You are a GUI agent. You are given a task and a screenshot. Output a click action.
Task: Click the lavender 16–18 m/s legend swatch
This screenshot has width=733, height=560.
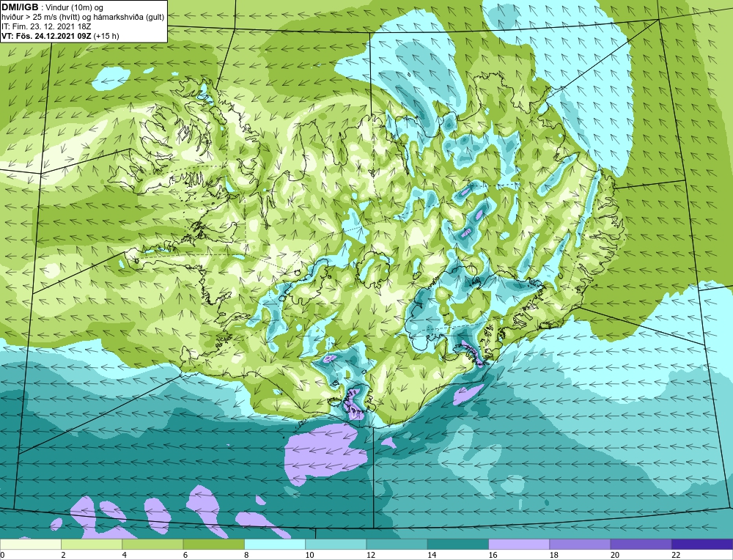pos(519,544)
